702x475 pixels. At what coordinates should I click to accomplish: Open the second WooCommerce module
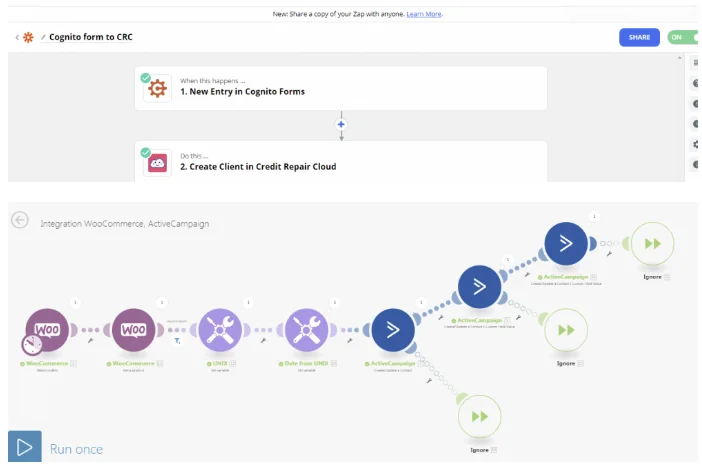coord(133,329)
